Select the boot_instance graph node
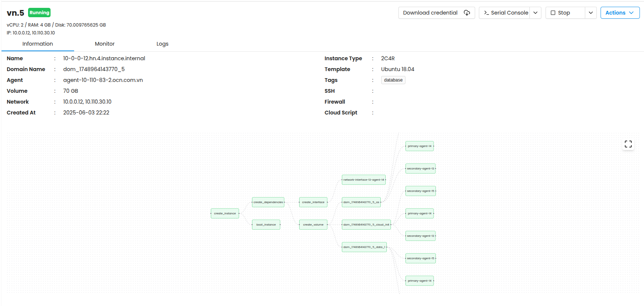Viewport: 644px width, 306px height. pos(266,225)
